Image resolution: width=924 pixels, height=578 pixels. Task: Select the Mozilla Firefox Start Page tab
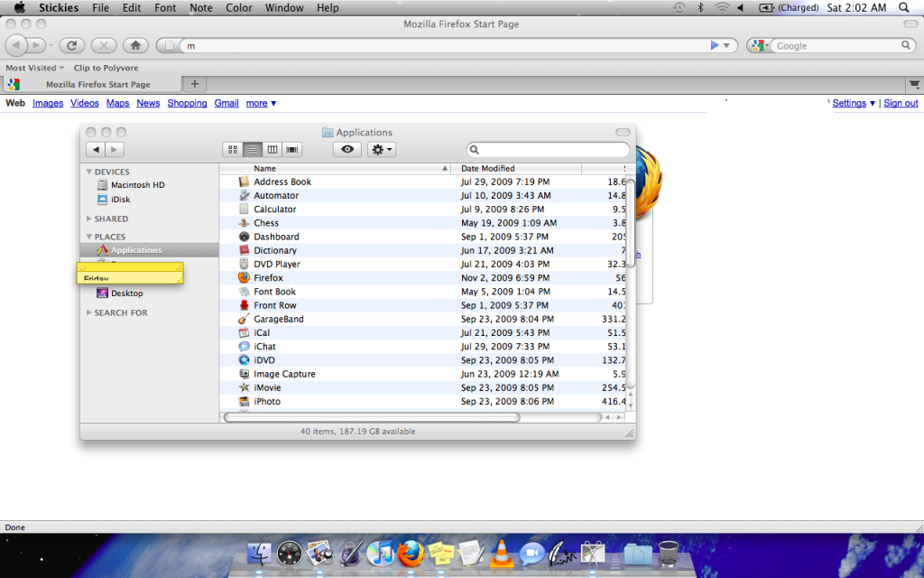click(x=91, y=84)
